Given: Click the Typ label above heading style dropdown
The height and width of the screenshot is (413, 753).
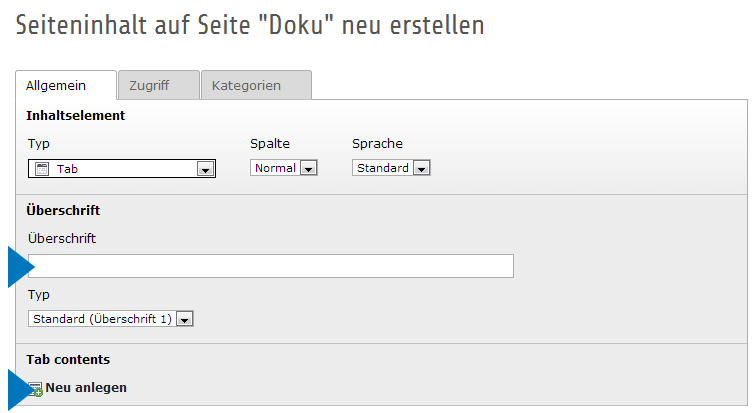Looking at the screenshot, I should 38,296.
